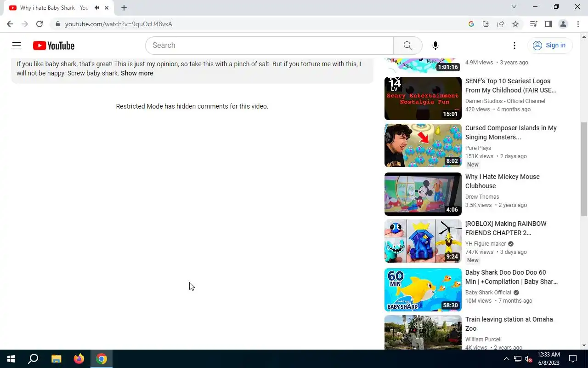Click the site lock icon in the address bar
The width and height of the screenshot is (588, 368).
click(x=57, y=24)
